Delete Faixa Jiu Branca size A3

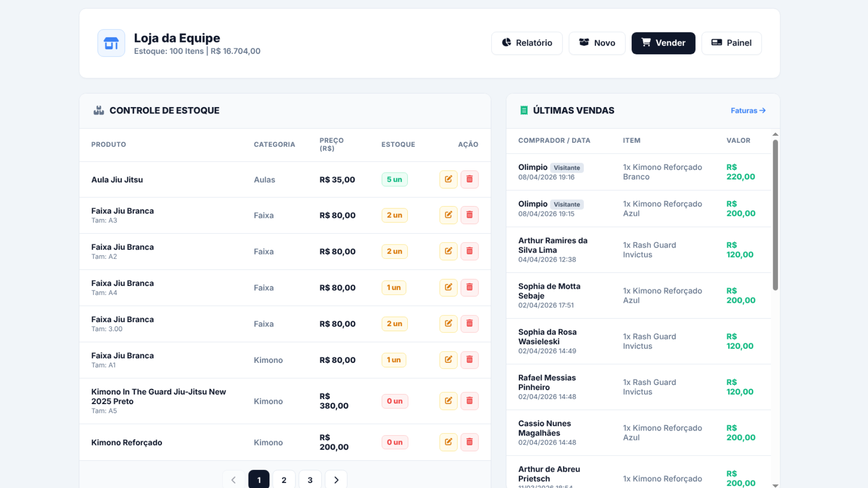(x=470, y=215)
